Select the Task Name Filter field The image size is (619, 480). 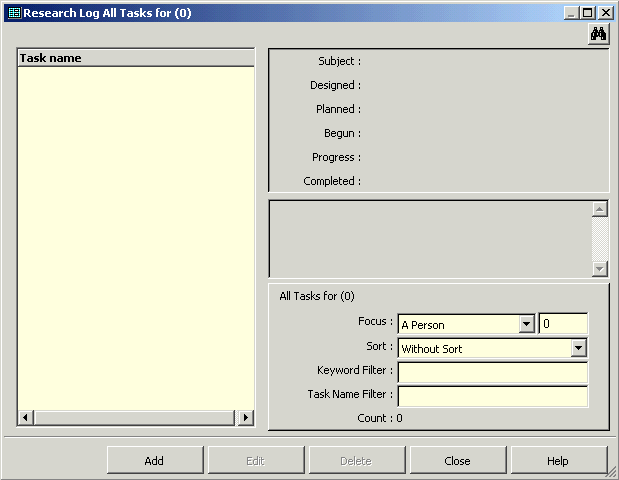[x=492, y=396]
